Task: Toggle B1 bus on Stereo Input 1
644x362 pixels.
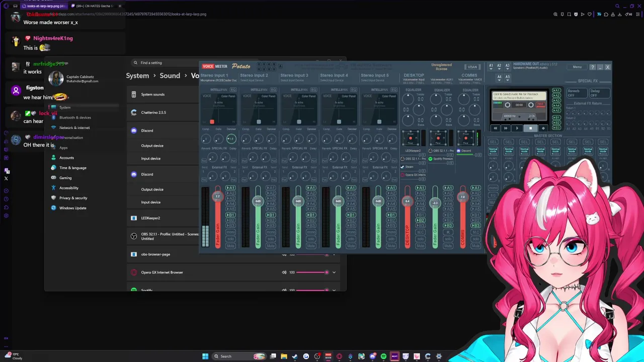Action: point(230,215)
